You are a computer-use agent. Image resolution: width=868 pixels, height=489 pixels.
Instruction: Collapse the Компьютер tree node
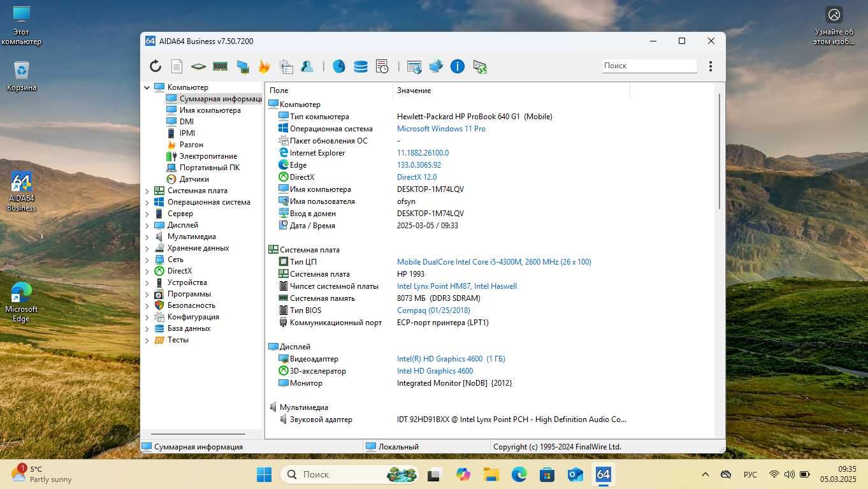point(147,87)
